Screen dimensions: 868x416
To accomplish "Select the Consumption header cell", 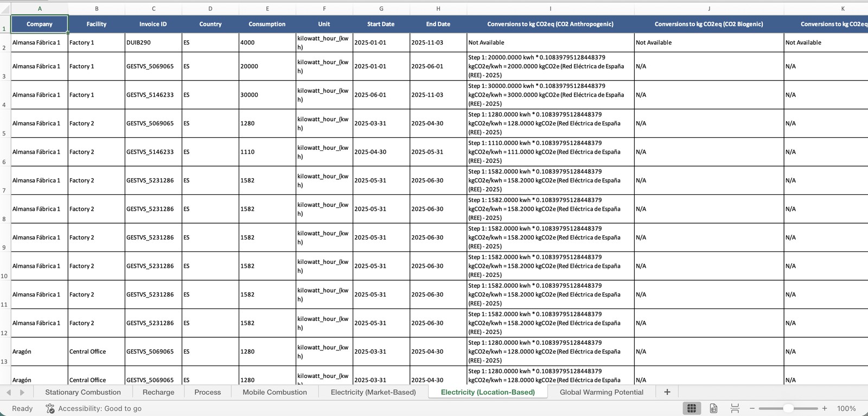I will pos(267,24).
